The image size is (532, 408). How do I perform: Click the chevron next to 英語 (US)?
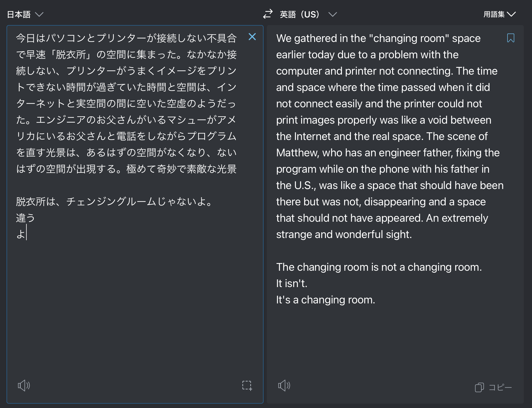point(332,14)
